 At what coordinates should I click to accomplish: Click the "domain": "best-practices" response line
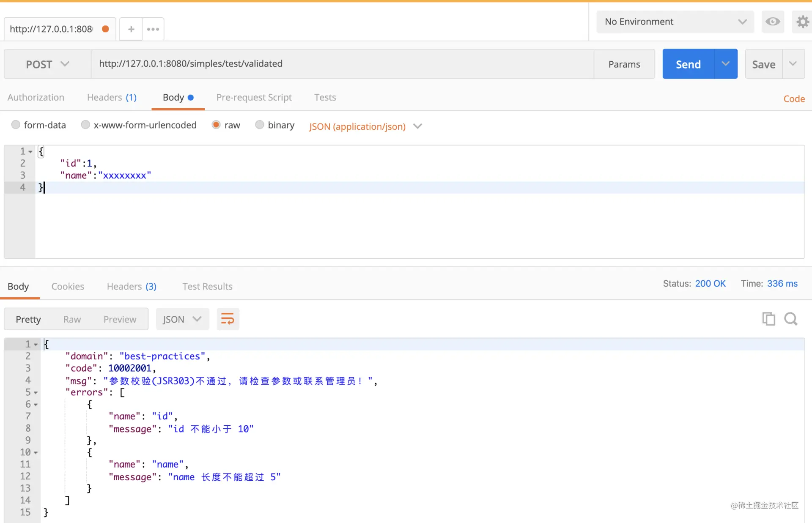tap(137, 356)
